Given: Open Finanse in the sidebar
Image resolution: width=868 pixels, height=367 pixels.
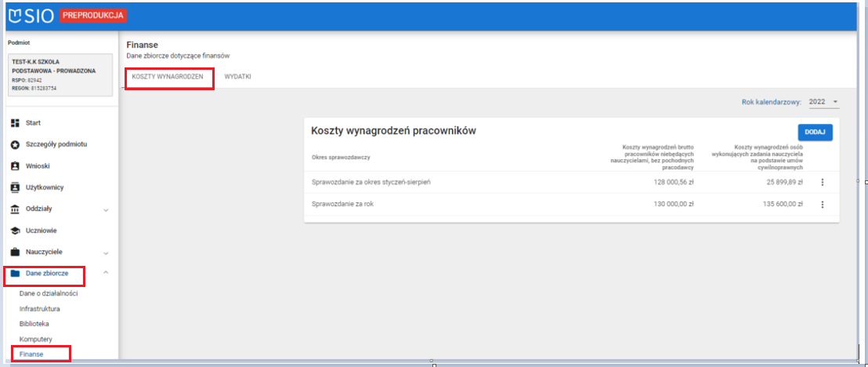Looking at the screenshot, I should tap(31, 354).
